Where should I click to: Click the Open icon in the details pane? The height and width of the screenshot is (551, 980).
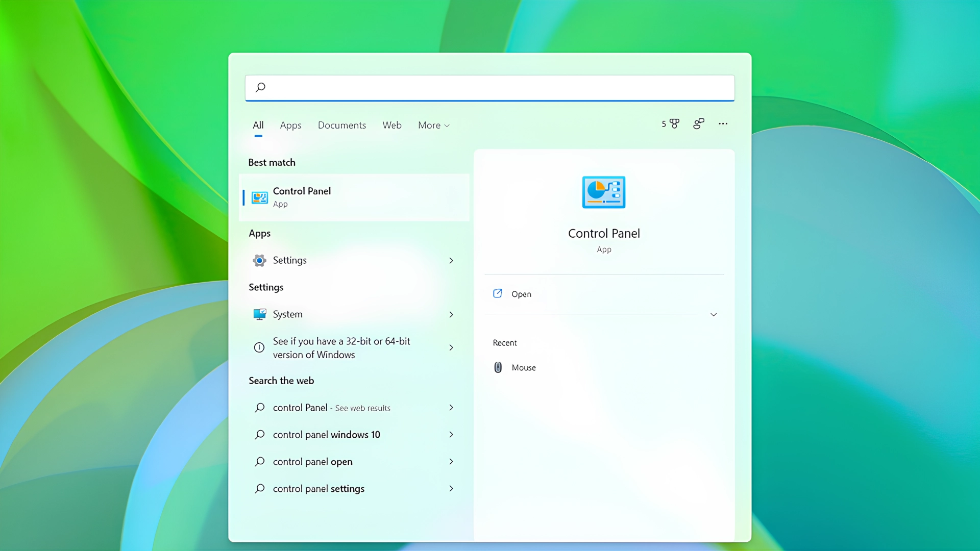(x=498, y=293)
